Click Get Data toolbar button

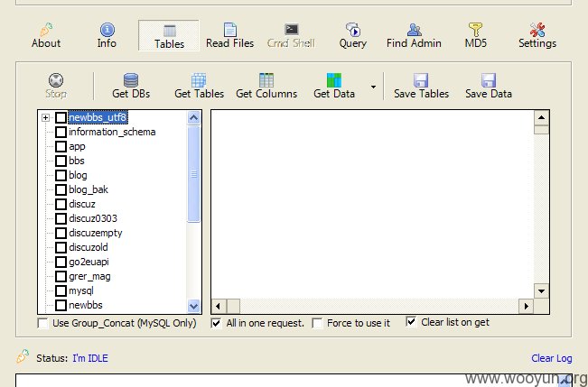334,87
